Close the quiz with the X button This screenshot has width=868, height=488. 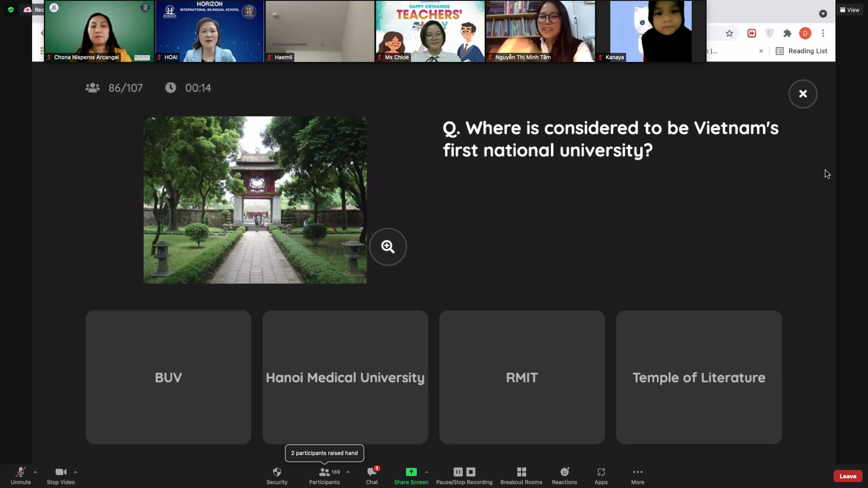pyautogui.click(x=803, y=94)
